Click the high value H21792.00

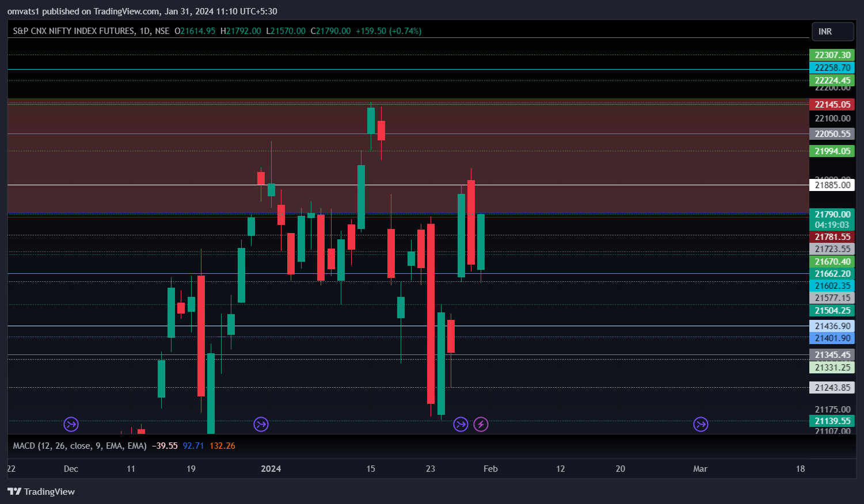(241, 31)
